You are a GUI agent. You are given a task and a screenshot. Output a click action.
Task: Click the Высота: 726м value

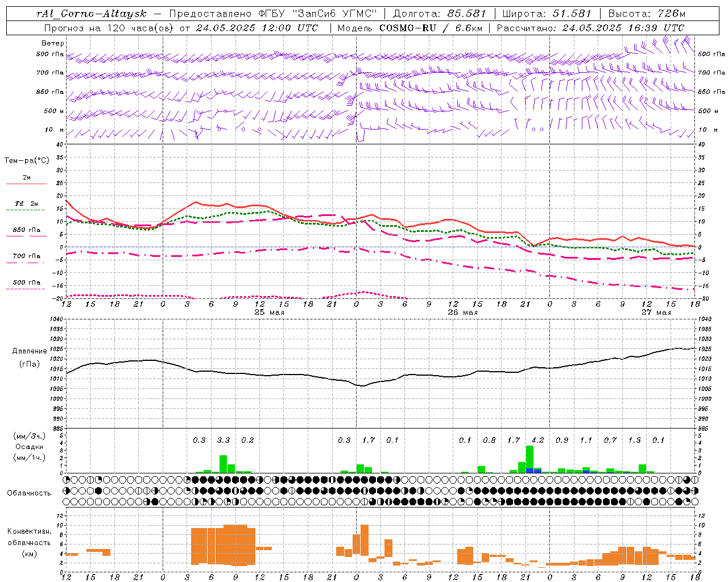pyautogui.click(x=647, y=14)
